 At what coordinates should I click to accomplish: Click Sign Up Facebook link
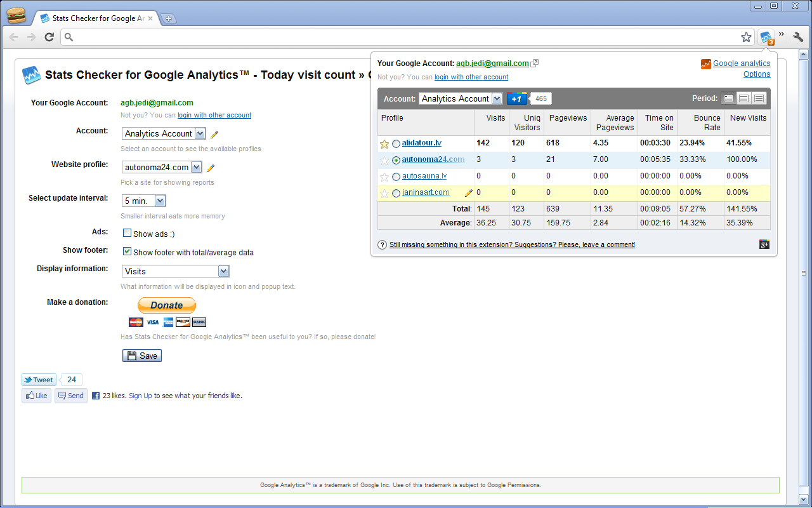click(140, 396)
